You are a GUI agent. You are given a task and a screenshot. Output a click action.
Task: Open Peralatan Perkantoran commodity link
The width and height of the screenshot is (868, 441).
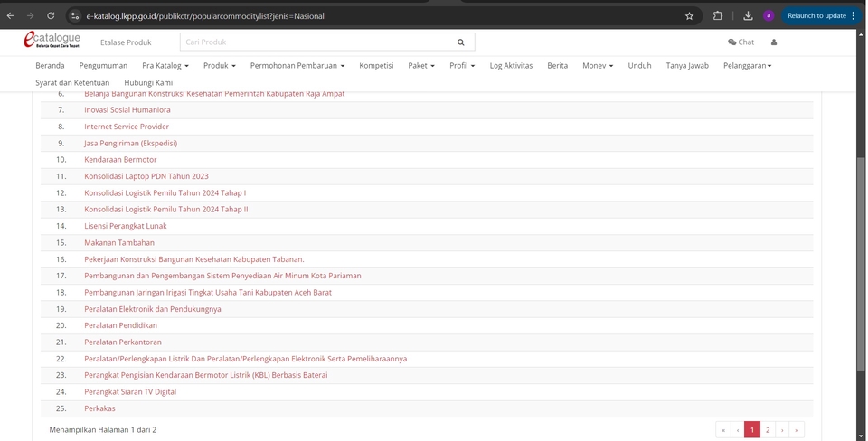(x=123, y=342)
